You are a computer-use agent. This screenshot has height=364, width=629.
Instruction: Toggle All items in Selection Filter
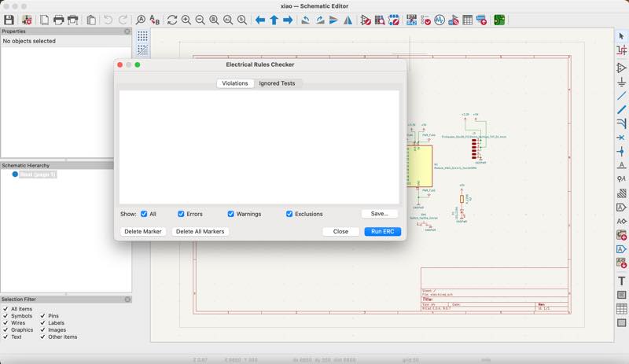(6, 309)
